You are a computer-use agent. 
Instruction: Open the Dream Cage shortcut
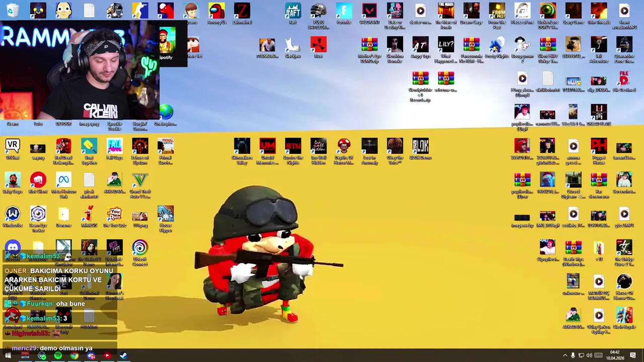click(x=471, y=14)
